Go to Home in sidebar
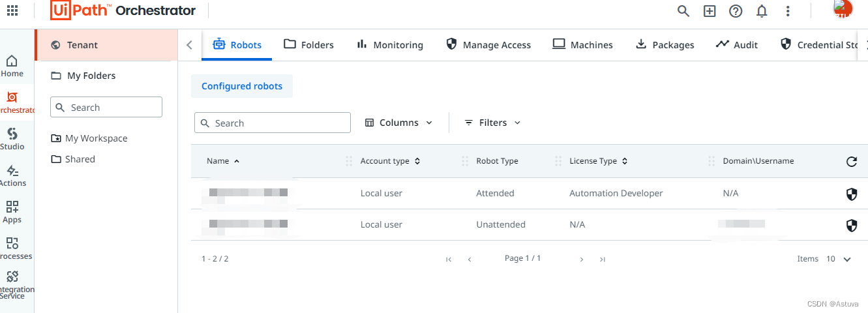The width and height of the screenshot is (868, 313). pyautogui.click(x=12, y=67)
